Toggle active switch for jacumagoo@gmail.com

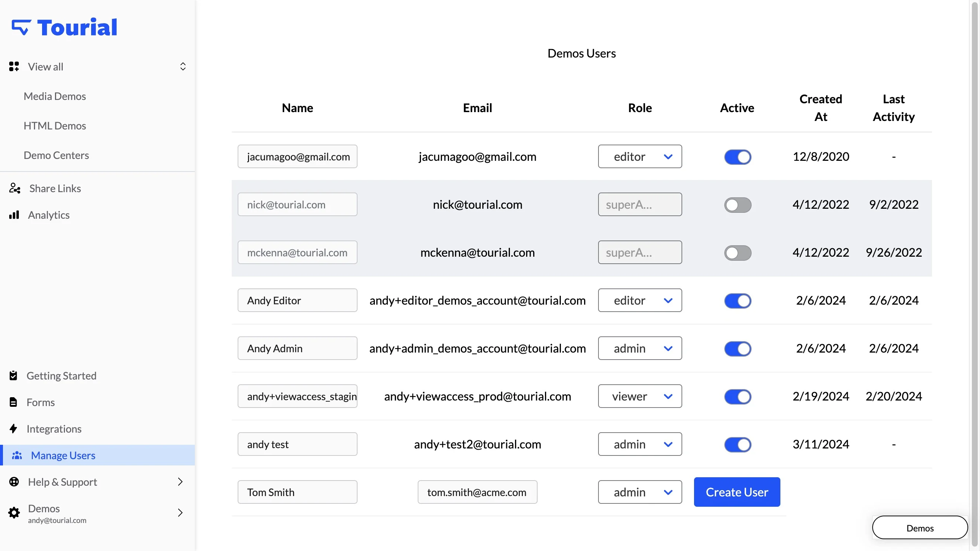pyautogui.click(x=737, y=157)
